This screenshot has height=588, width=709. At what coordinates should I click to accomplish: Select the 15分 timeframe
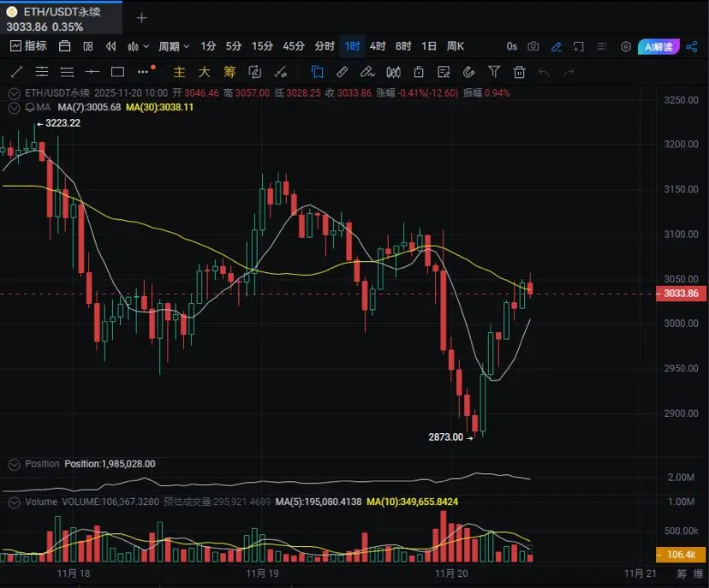[x=262, y=46]
